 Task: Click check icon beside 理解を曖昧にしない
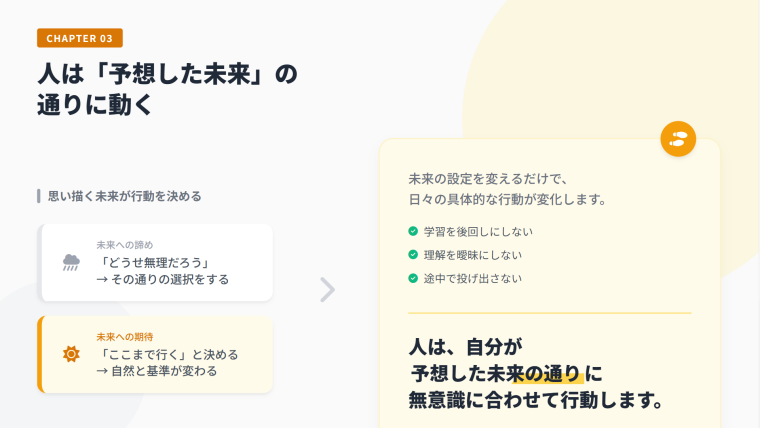413,254
